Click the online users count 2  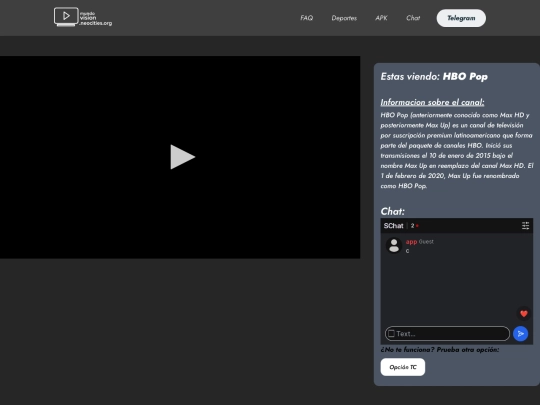[x=412, y=226]
